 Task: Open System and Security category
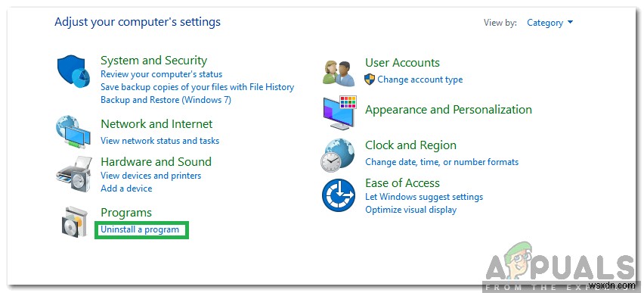153,61
